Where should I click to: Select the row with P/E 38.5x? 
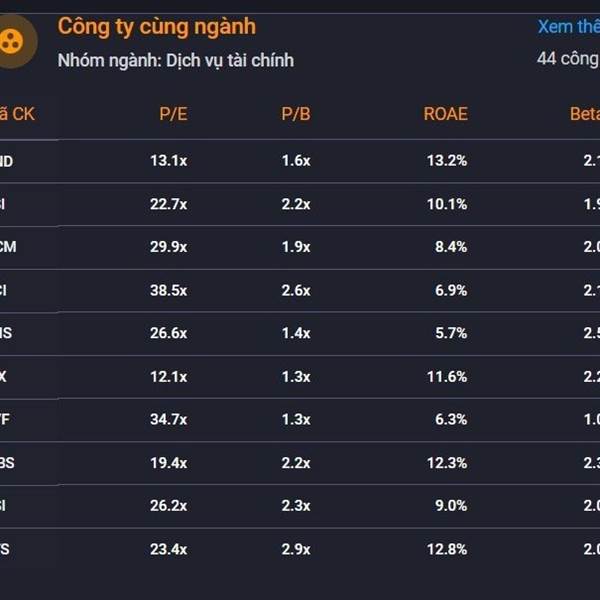pyautogui.click(x=300, y=290)
